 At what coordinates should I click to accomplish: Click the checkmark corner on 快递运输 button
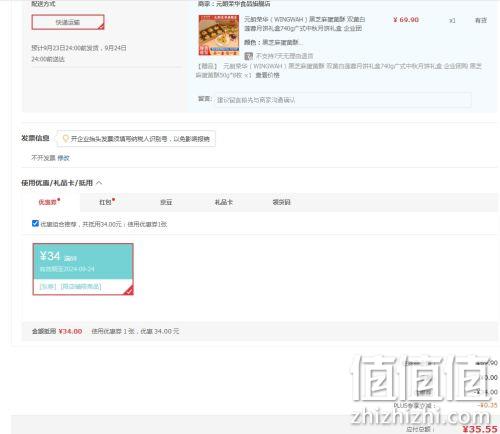click(101, 27)
